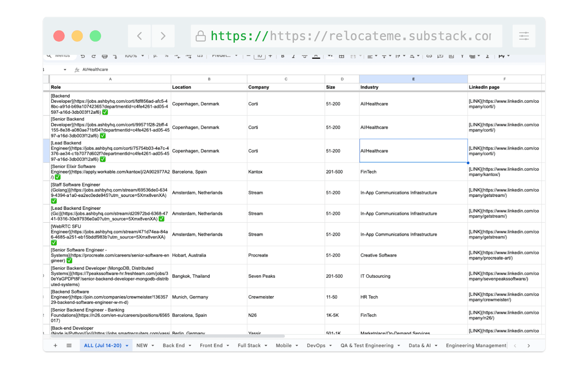Open functions sigma menu
588x368 pixels.
pyautogui.click(x=488, y=56)
